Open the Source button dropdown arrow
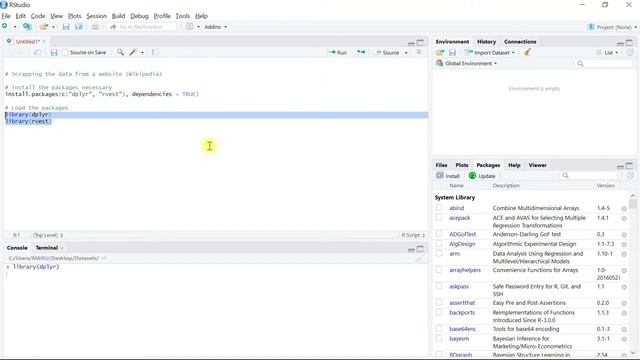The image size is (640, 360). click(x=406, y=53)
